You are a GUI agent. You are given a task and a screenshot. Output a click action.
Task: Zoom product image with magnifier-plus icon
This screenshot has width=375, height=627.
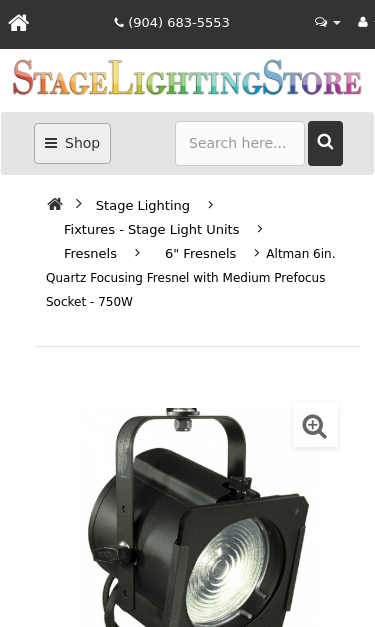tap(315, 426)
